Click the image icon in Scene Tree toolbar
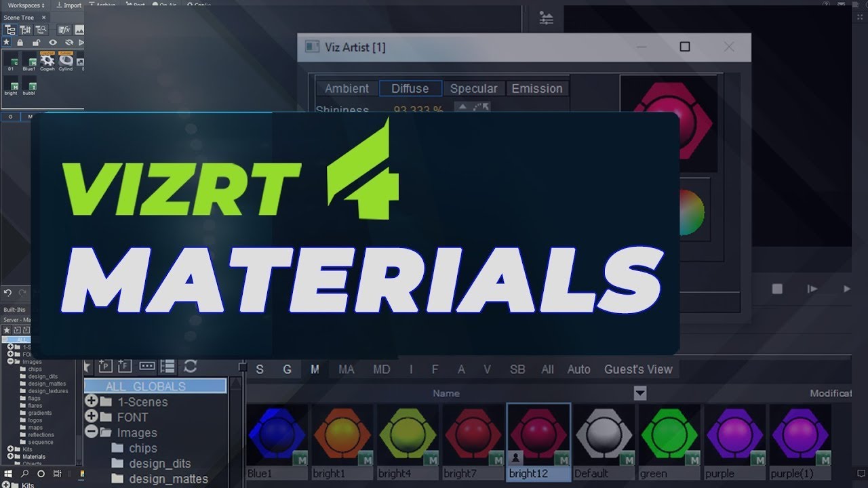The height and width of the screenshot is (488, 868). pyautogui.click(x=79, y=30)
